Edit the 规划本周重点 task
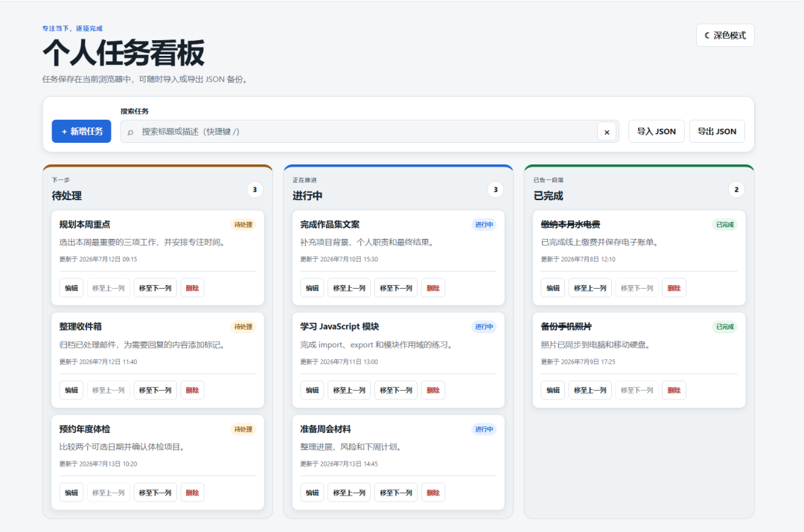This screenshot has height=532, width=804. (x=71, y=288)
